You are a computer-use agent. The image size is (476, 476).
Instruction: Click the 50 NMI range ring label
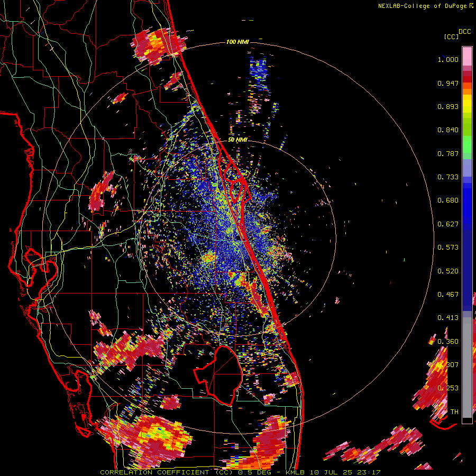237,140
